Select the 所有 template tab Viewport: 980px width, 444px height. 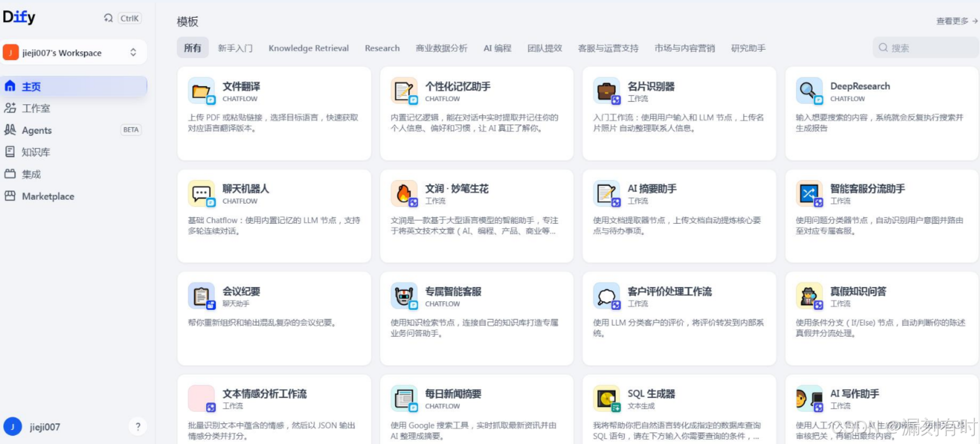(x=192, y=48)
